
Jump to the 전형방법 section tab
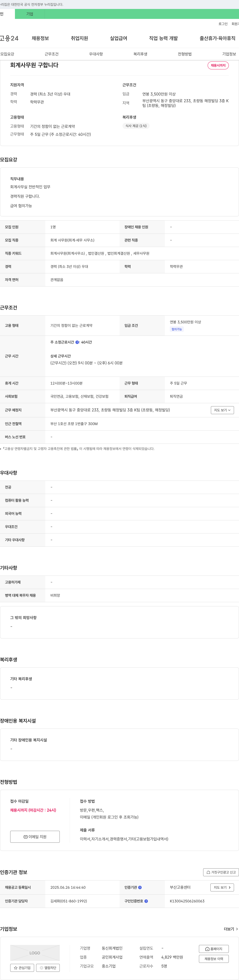[184, 54]
